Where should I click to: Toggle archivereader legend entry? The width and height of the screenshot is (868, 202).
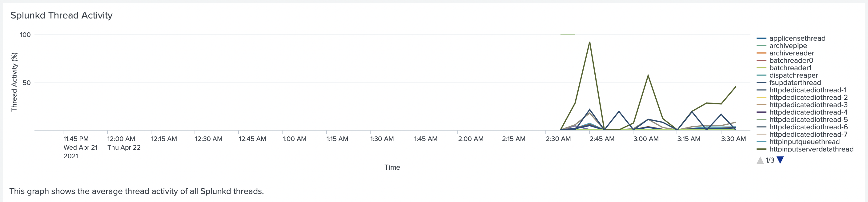point(791,53)
